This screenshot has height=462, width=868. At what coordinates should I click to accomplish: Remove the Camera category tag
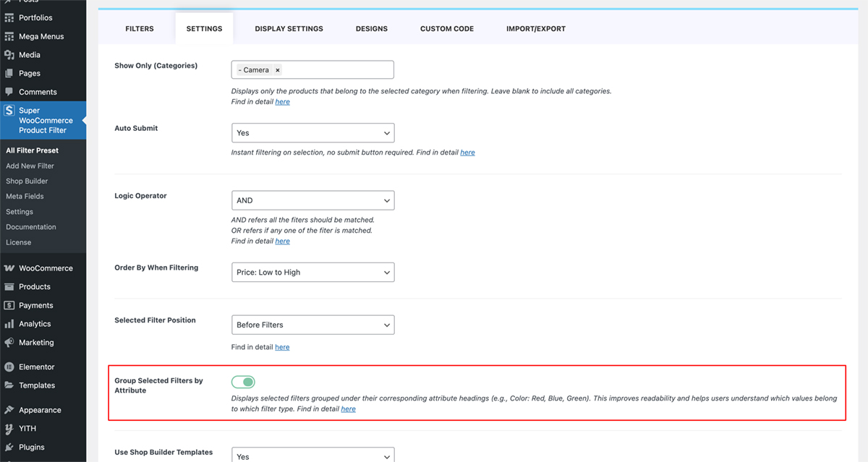click(277, 70)
